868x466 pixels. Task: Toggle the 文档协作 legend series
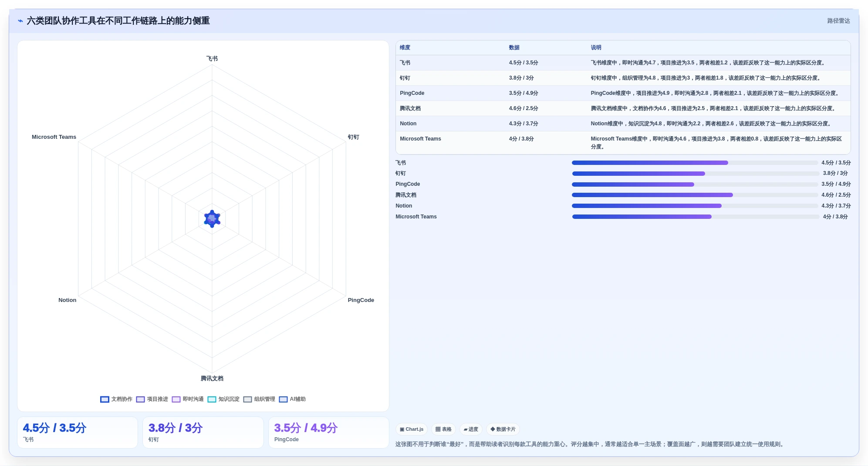[116, 399]
